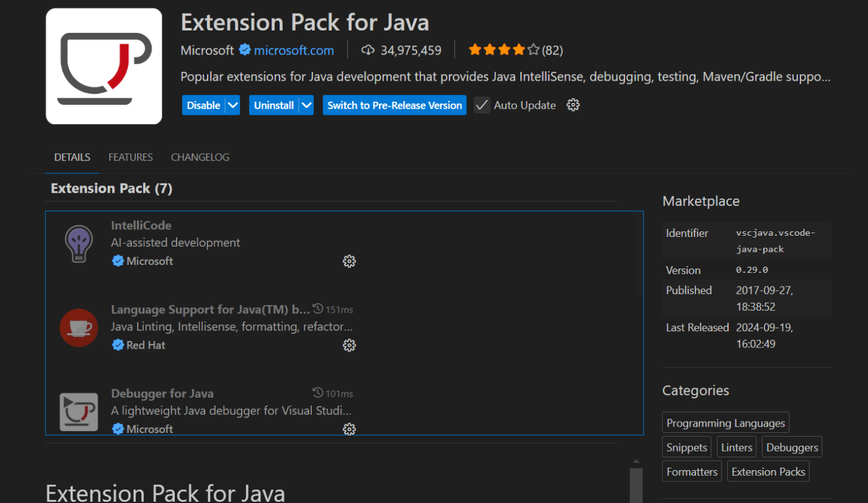Click Switch to Pre-Release Version button

[x=394, y=105]
